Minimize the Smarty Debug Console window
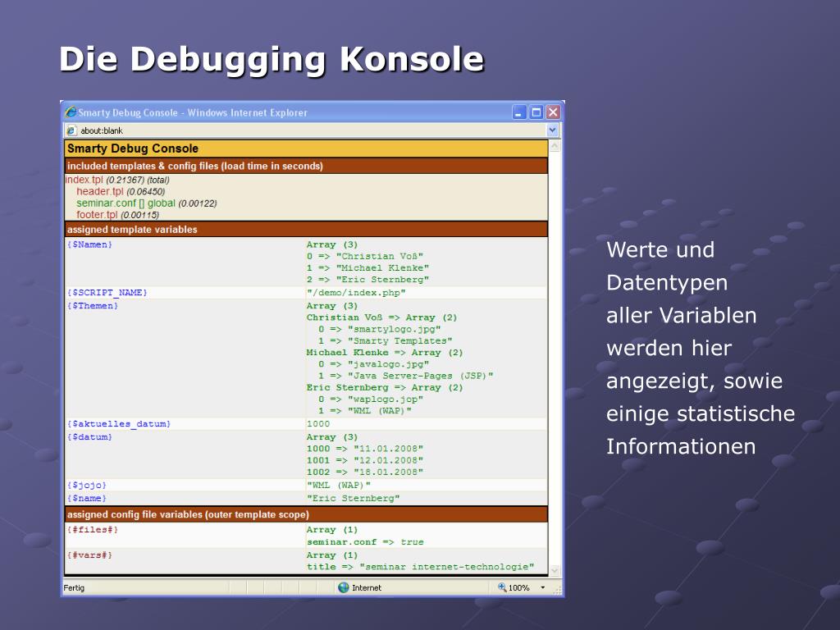Viewport: 840px width, 630px height. pyautogui.click(x=519, y=112)
